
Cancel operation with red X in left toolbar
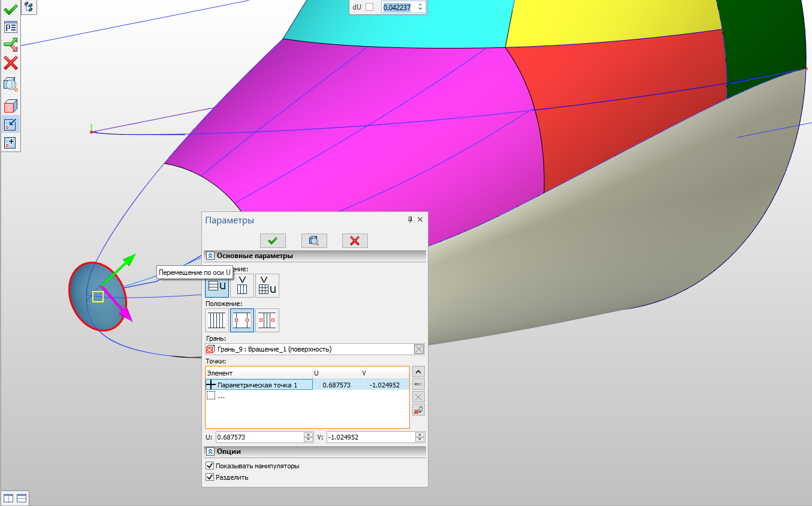[11, 63]
